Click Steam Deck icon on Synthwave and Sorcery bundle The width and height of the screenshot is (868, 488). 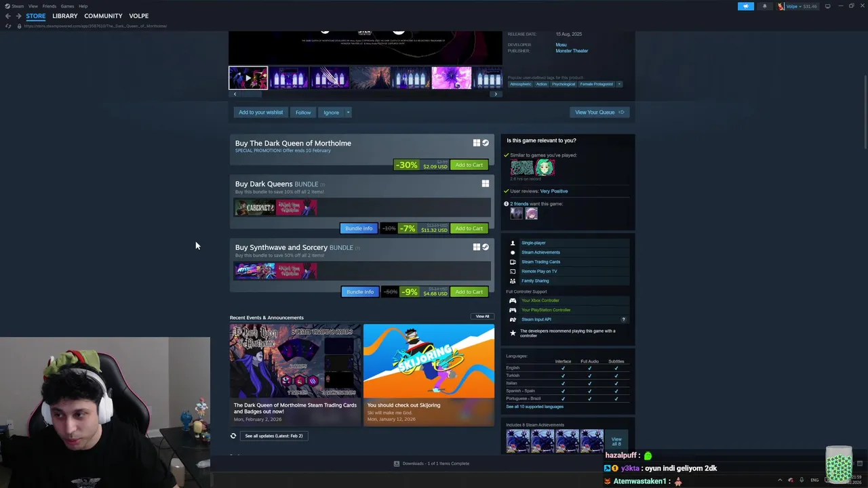486,247
